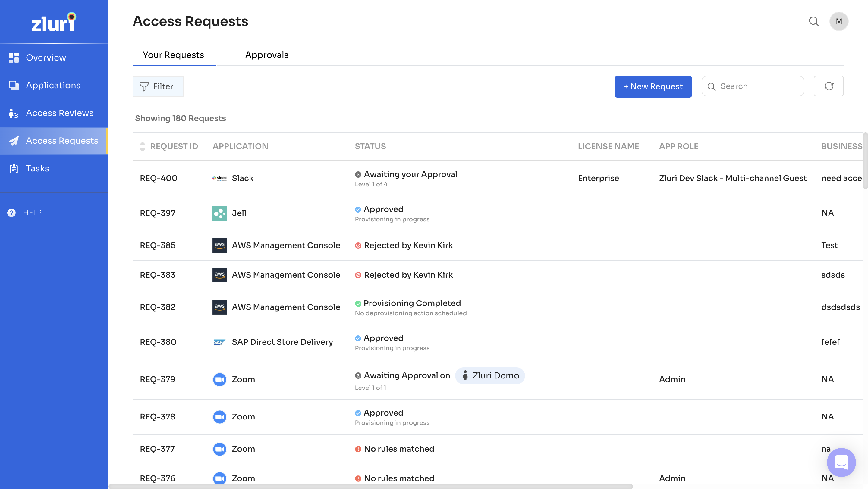The height and width of the screenshot is (489, 868).
Task: Open the M user avatar menu
Action: click(839, 22)
